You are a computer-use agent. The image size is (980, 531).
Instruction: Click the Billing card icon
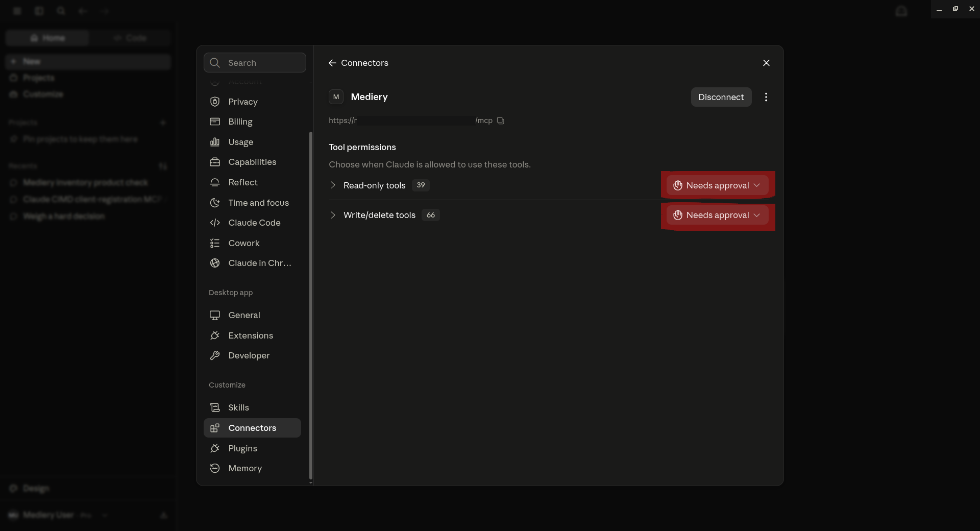pos(215,122)
